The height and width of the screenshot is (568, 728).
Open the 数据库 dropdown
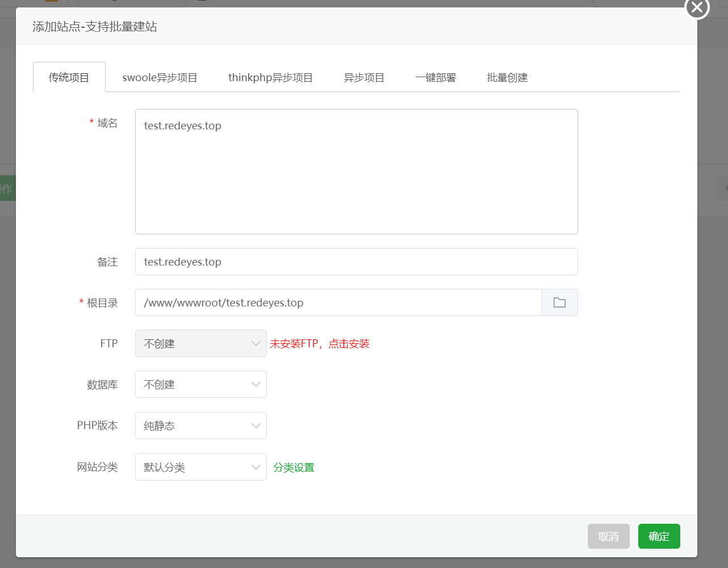click(200, 384)
